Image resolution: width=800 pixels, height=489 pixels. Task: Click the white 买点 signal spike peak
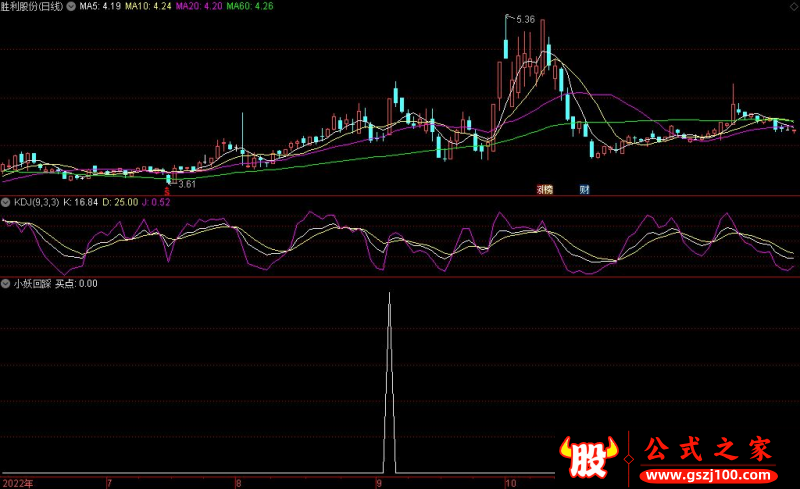point(389,297)
